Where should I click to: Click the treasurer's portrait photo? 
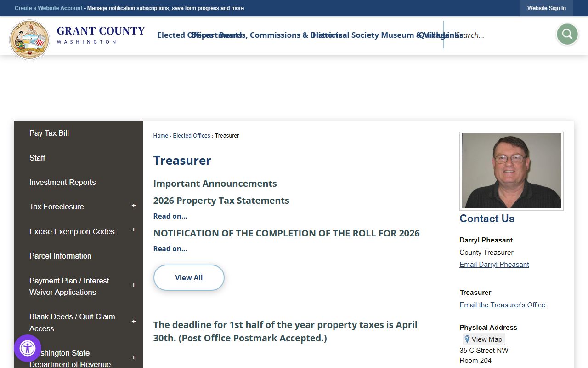coord(511,171)
